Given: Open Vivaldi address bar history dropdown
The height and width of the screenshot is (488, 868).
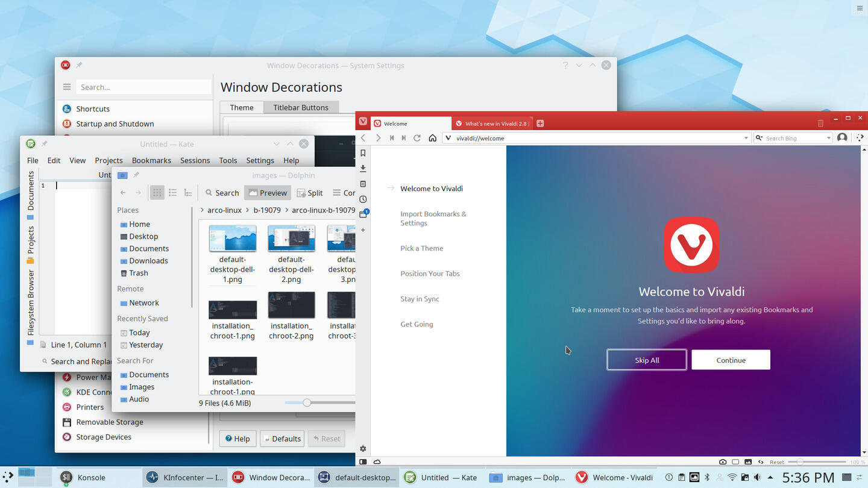Looking at the screenshot, I should pyautogui.click(x=746, y=138).
